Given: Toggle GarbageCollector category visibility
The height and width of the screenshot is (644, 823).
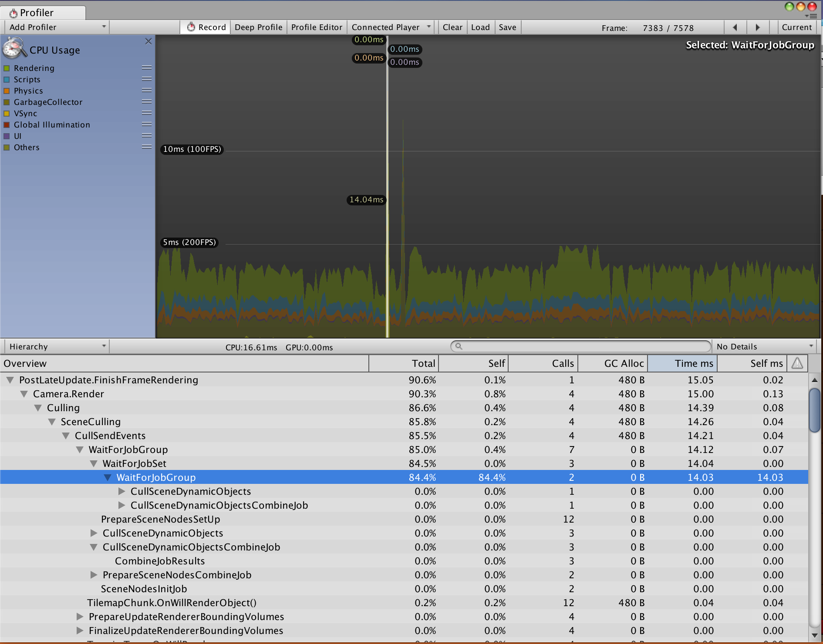Looking at the screenshot, I should 7,102.
